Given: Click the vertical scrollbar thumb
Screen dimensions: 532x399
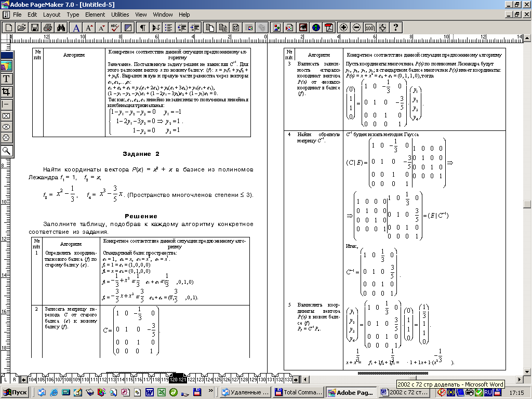Looking at the screenshot, I should pyautogui.click(x=527, y=204).
